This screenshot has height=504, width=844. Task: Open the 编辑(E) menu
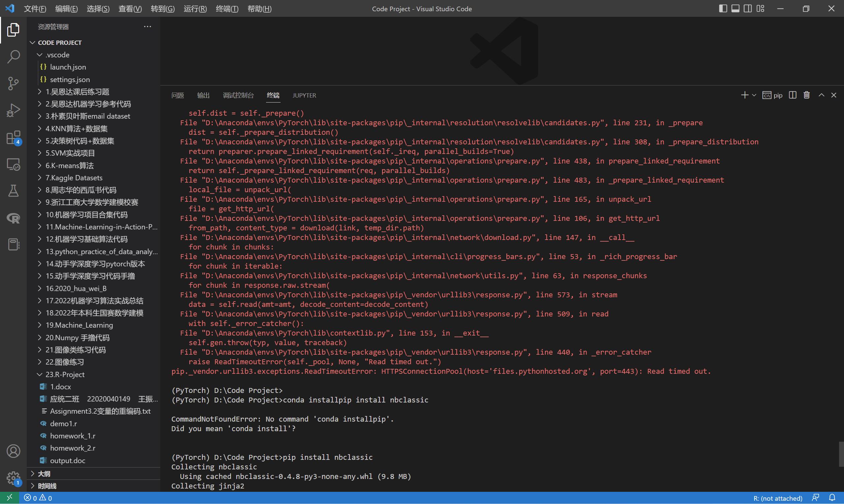pyautogui.click(x=66, y=9)
